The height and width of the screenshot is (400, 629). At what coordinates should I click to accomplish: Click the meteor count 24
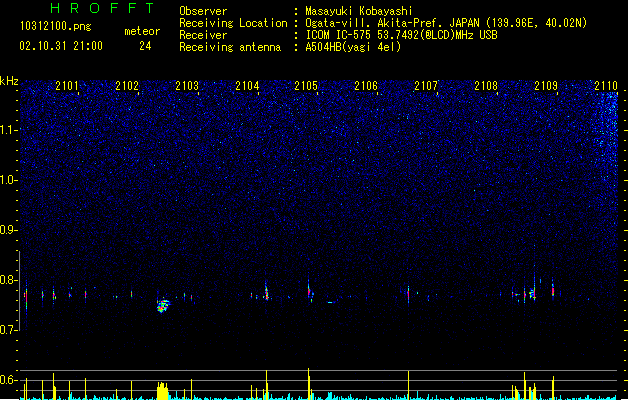(x=145, y=46)
